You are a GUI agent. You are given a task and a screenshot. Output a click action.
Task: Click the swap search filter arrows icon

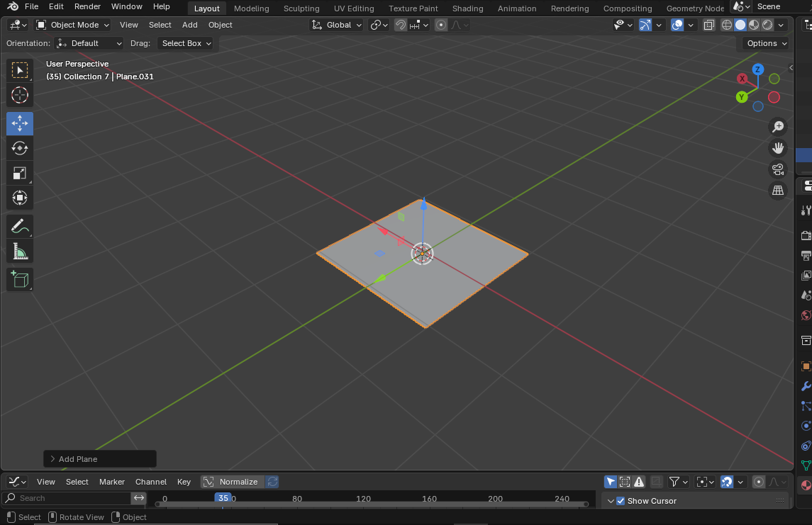click(x=139, y=498)
